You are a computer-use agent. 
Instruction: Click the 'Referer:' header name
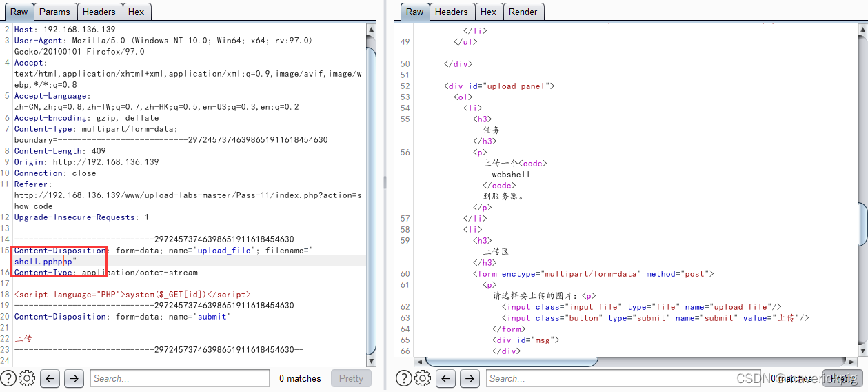[x=32, y=184]
